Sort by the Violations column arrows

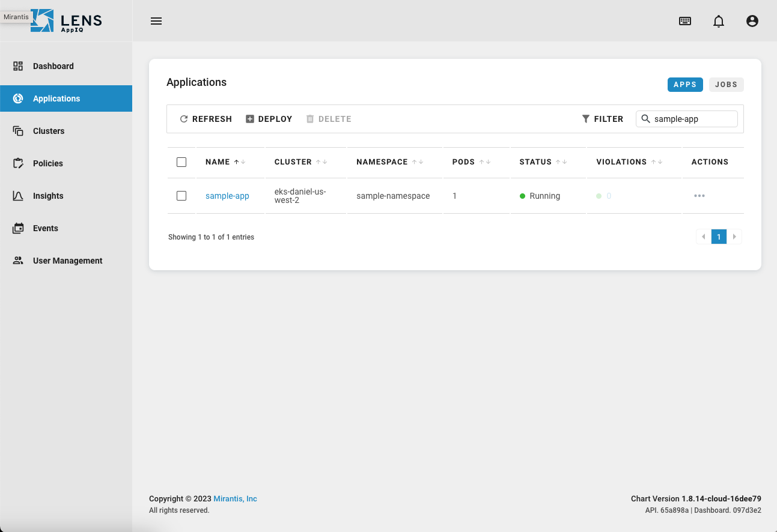(657, 162)
